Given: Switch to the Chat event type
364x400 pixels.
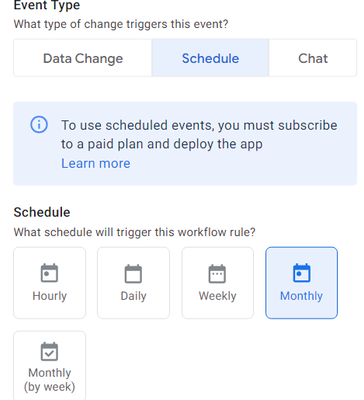Looking at the screenshot, I should pos(313,58).
